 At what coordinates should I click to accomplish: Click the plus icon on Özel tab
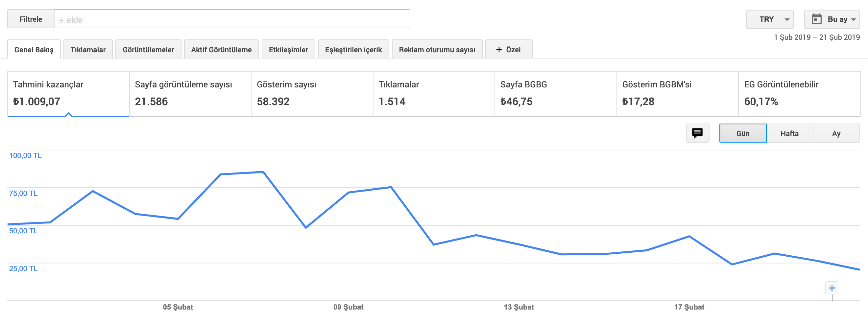[499, 50]
